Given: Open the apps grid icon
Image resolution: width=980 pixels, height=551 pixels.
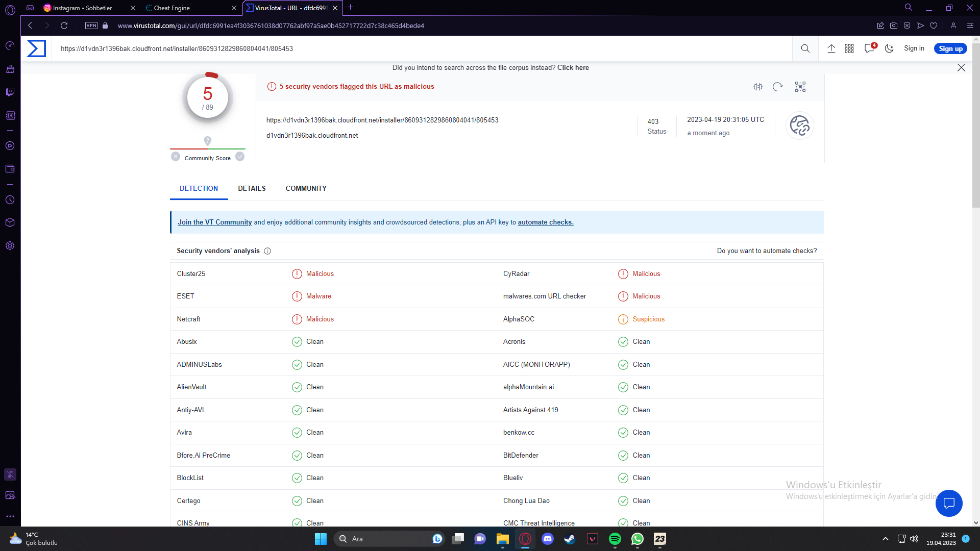Looking at the screenshot, I should [849, 48].
